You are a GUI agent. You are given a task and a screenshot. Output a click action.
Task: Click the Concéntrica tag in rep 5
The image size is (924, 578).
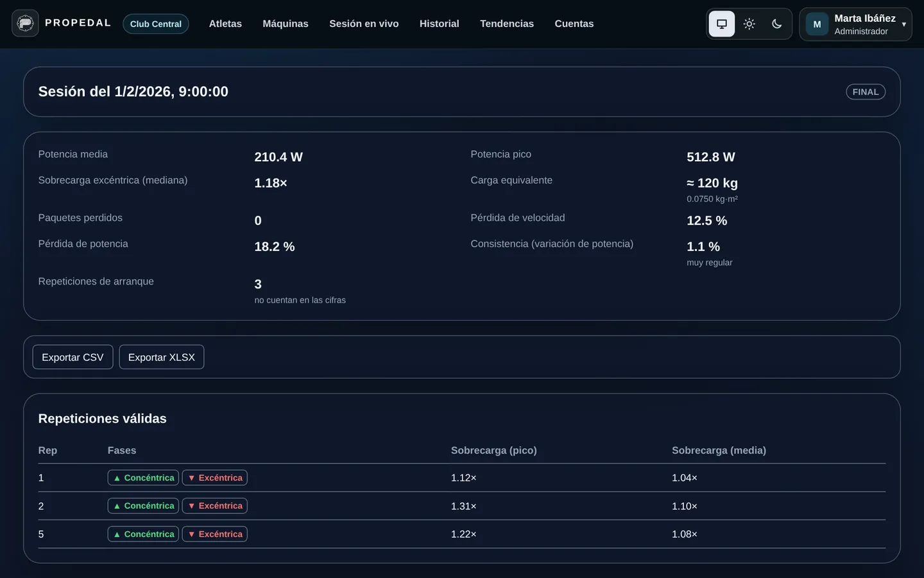pyautogui.click(x=143, y=534)
